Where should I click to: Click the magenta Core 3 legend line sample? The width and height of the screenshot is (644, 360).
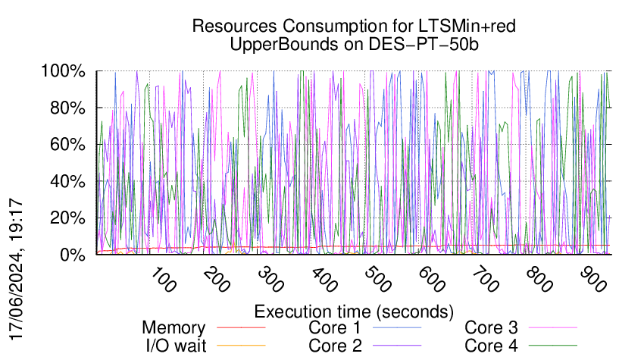553,327
